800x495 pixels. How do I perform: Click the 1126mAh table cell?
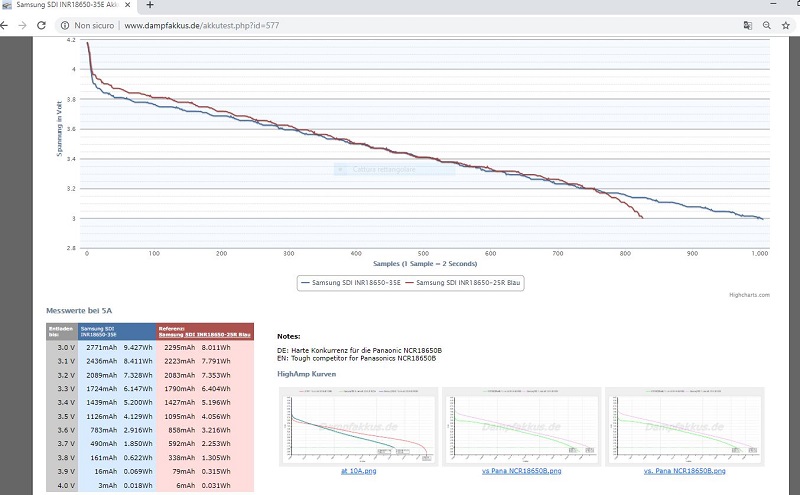coord(102,416)
